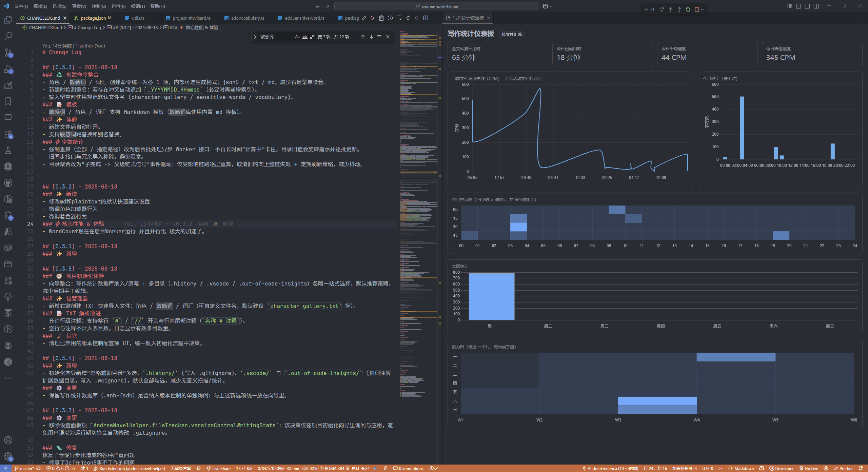Viewport: 868px width, 472px height.
Task: Switch to the projectInitWizard.ts tab
Action: pos(191,18)
